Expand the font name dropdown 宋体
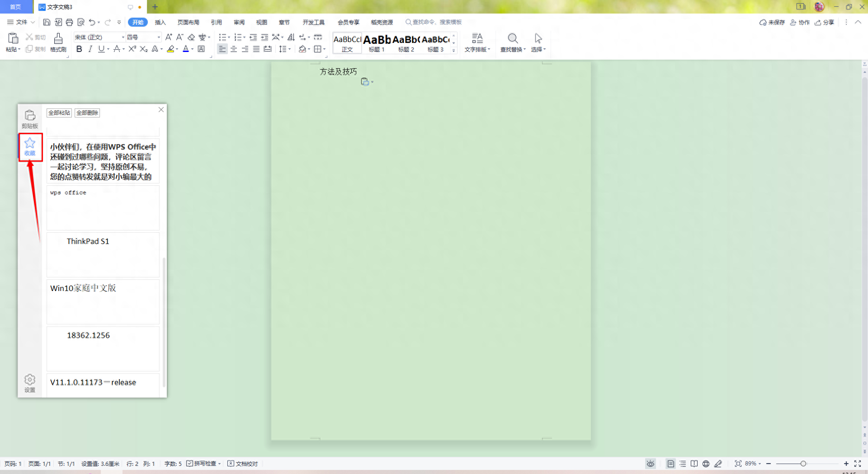 (123, 37)
